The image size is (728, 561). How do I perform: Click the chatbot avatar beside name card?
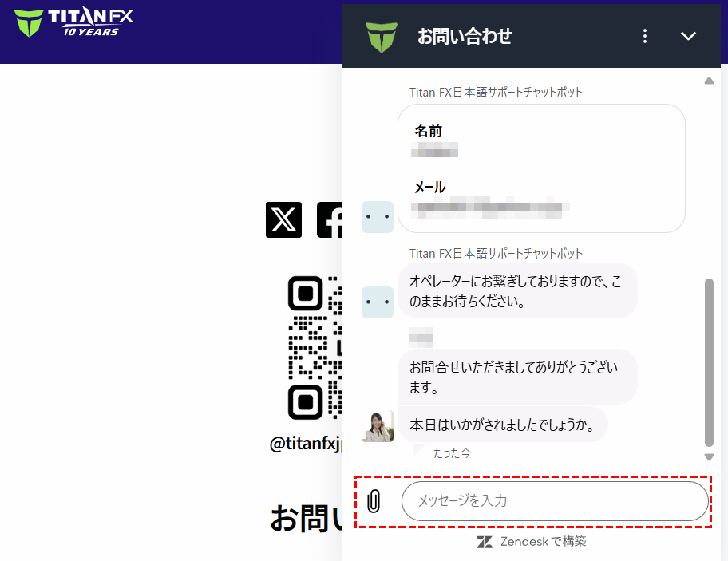pos(378,217)
